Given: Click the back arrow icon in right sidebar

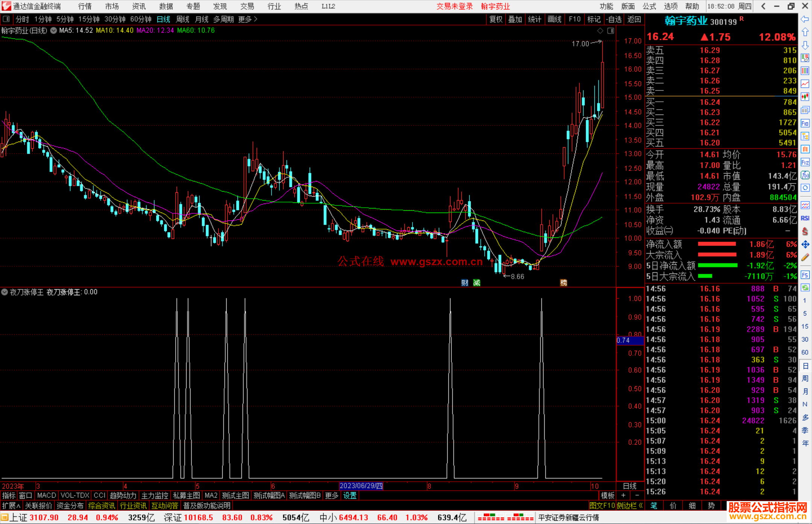Looking at the screenshot, I should pyautogui.click(x=805, y=19).
